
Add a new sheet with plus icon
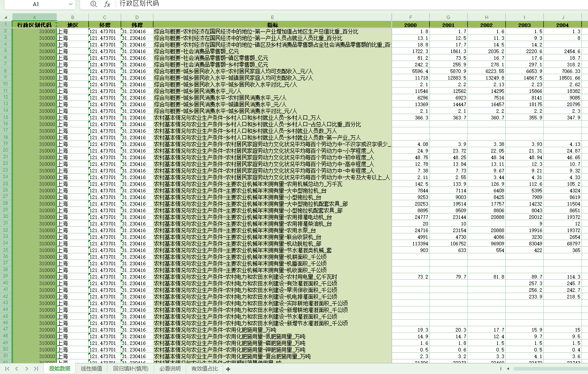pos(228,369)
